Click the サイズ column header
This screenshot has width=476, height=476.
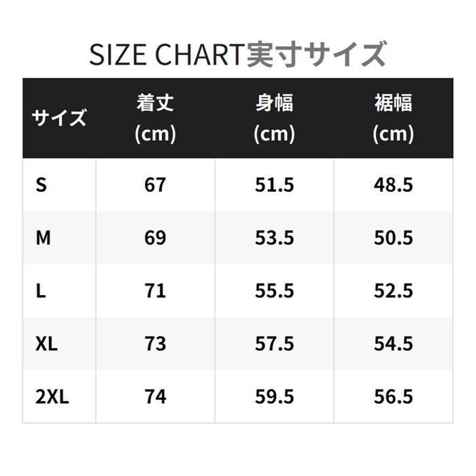pos(59,118)
